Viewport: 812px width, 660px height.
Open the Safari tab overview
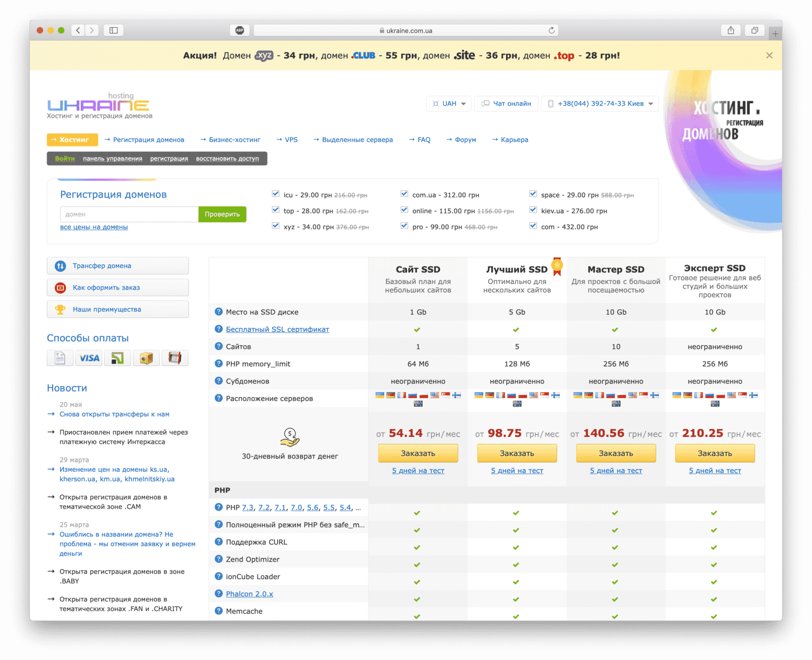tap(754, 30)
